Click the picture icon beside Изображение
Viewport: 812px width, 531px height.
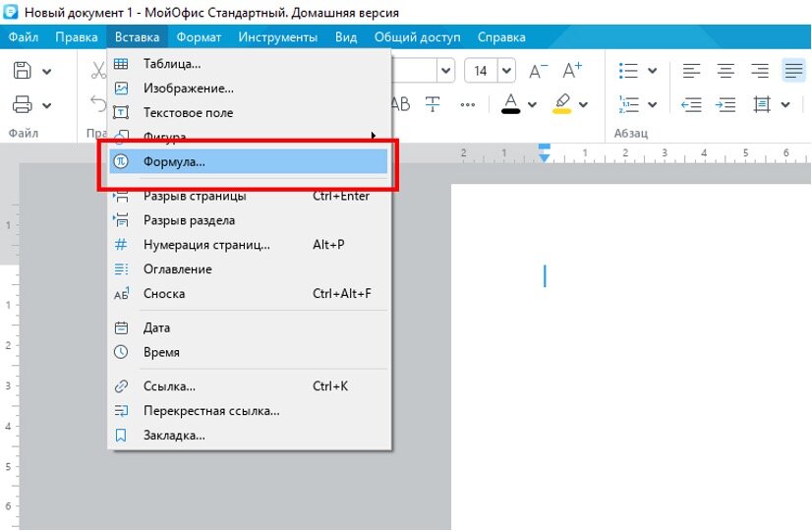tap(121, 88)
